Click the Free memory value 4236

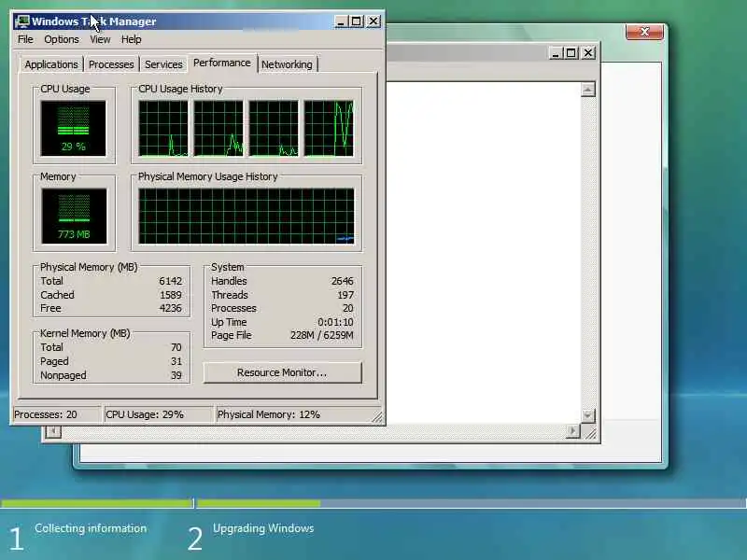pos(171,308)
